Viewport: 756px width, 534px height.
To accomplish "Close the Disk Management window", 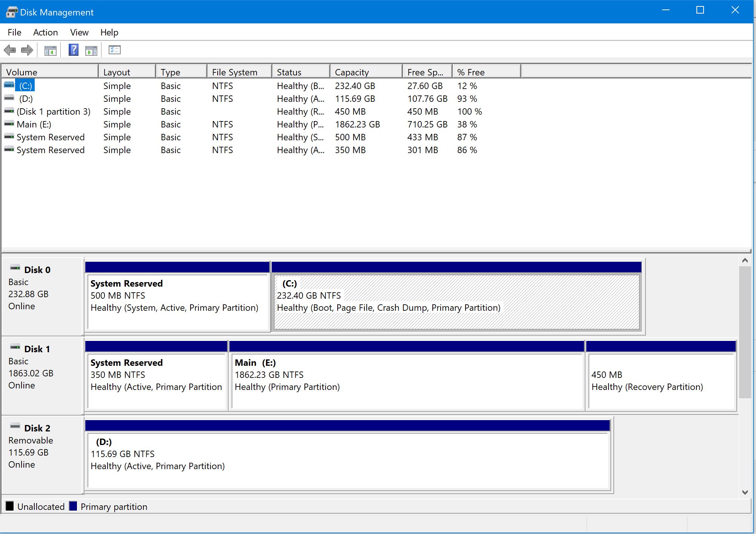I will tap(735, 11).
